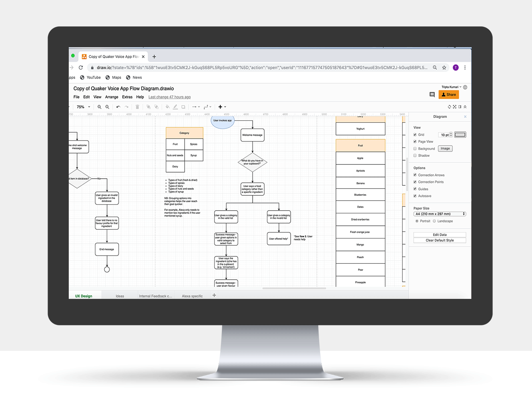Click the orange Share button
This screenshot has width=532, height=412.
pos(449,95)
